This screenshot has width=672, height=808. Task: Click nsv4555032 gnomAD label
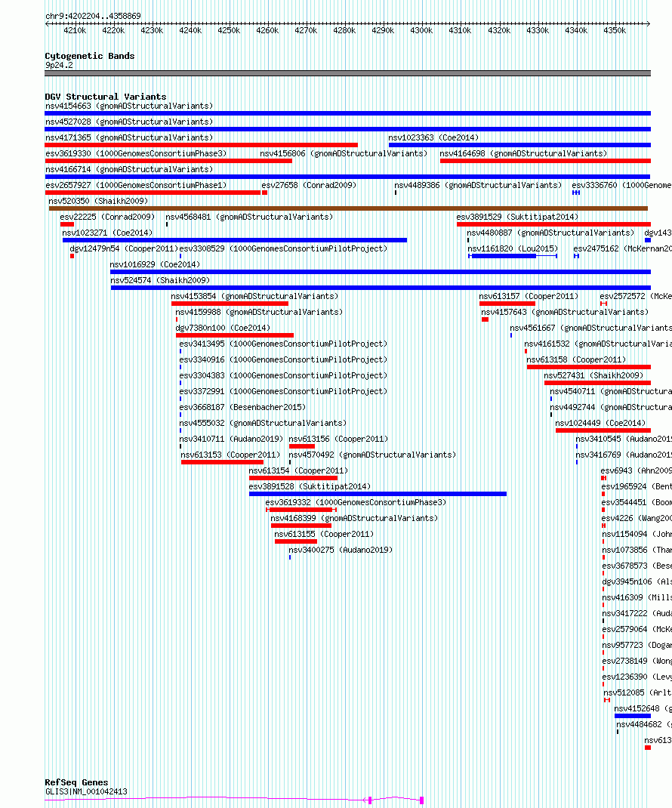(x=263, y=423)
